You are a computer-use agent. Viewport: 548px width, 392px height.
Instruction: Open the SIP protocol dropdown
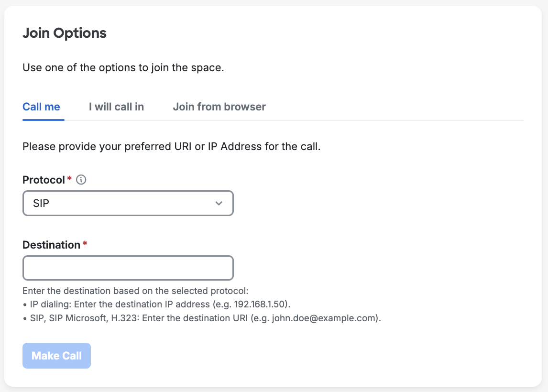128,203
